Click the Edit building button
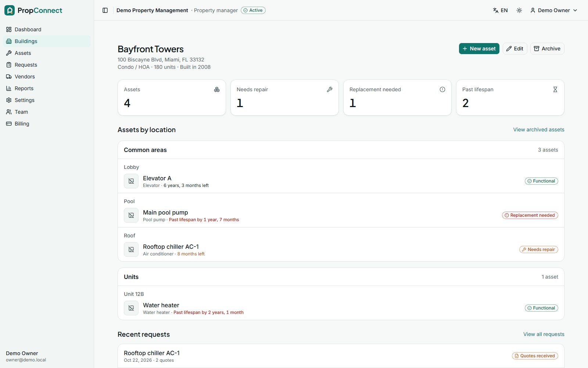Image resolution: width=588 pixels, height=368 pixels. click(515, 49)
